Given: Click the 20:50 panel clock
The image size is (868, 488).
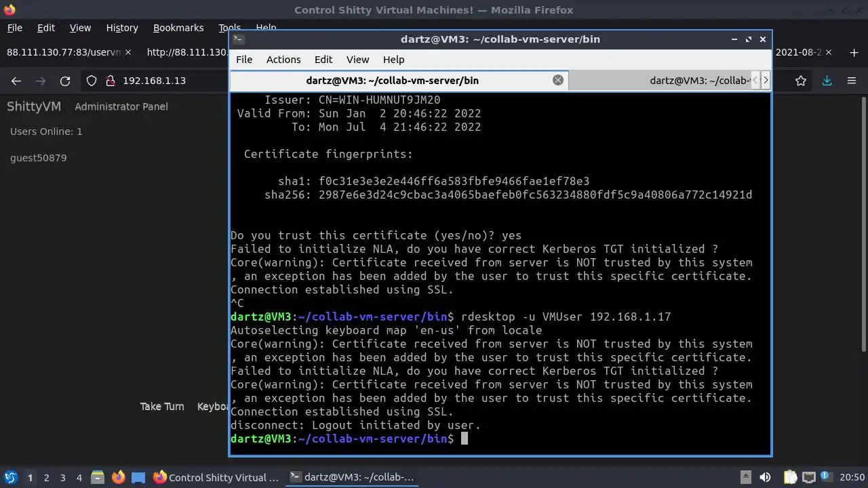Looking at the screenshot, I should coord(852,477).
